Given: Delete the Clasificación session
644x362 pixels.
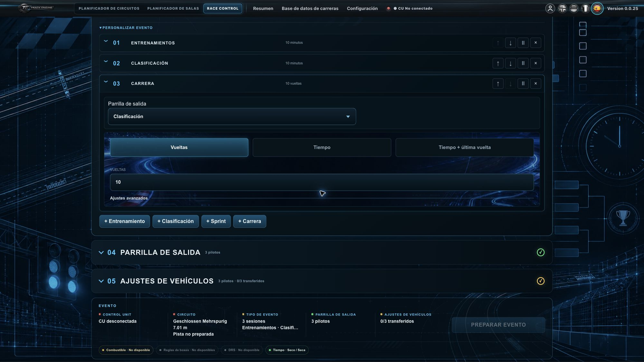Looking at the screenshot, I should pos(536,63).
